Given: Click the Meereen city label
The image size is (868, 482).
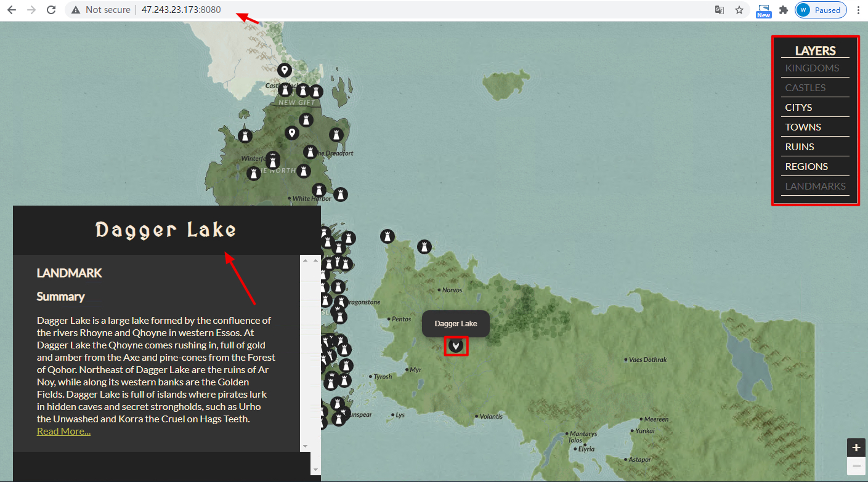Looking at the screenshot, I should click(656, 419).
